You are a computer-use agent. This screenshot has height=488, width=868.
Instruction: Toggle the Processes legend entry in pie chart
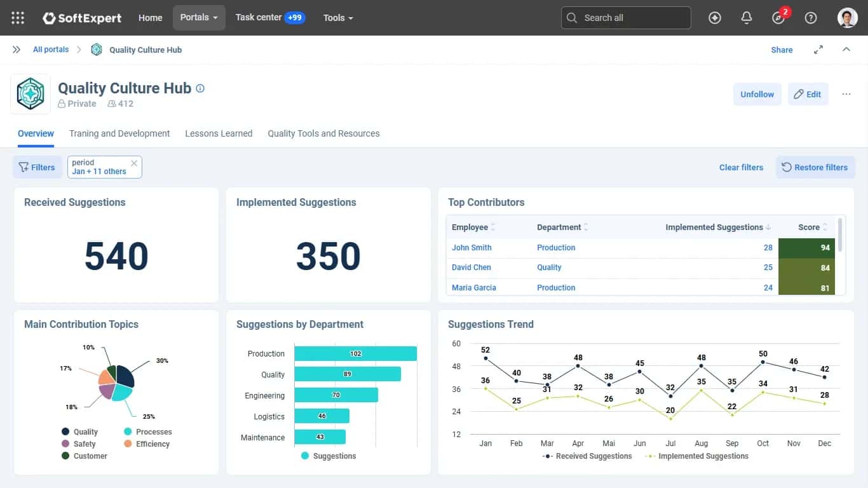[147, 432]
